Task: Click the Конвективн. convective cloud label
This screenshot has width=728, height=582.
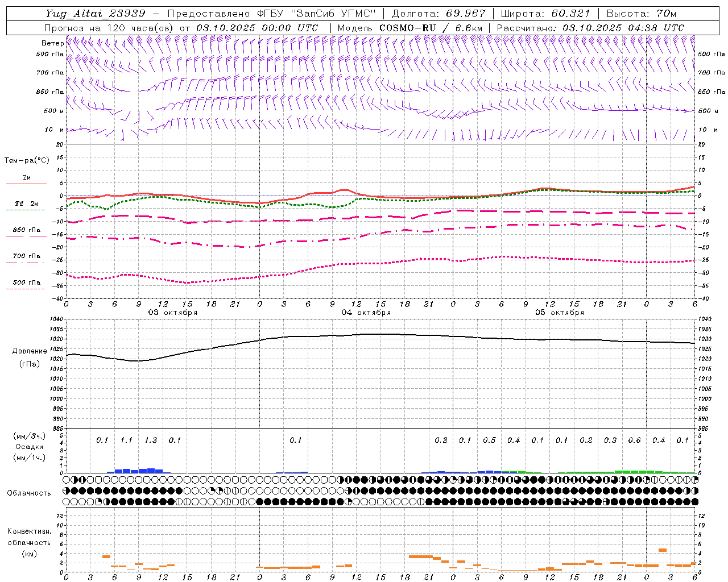Action: [29, 531]
